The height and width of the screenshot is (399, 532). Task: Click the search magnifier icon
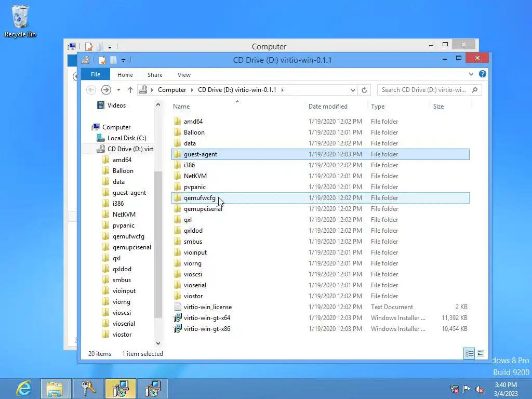[475, 90]
